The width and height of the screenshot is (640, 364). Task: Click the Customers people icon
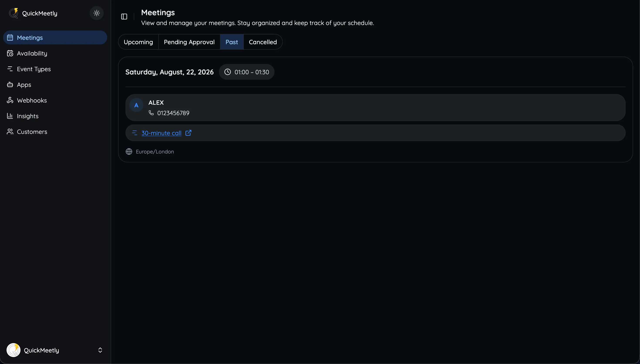pos(10,131)
